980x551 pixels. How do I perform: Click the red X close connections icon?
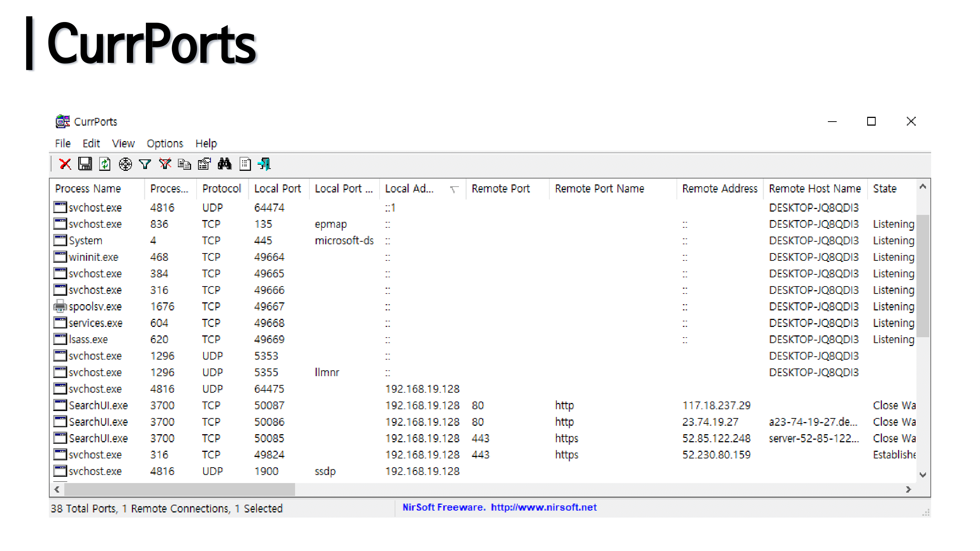(x=65, y=164)
